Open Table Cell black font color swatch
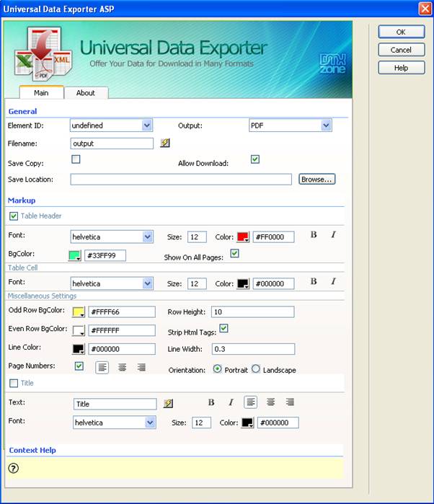 243,284
